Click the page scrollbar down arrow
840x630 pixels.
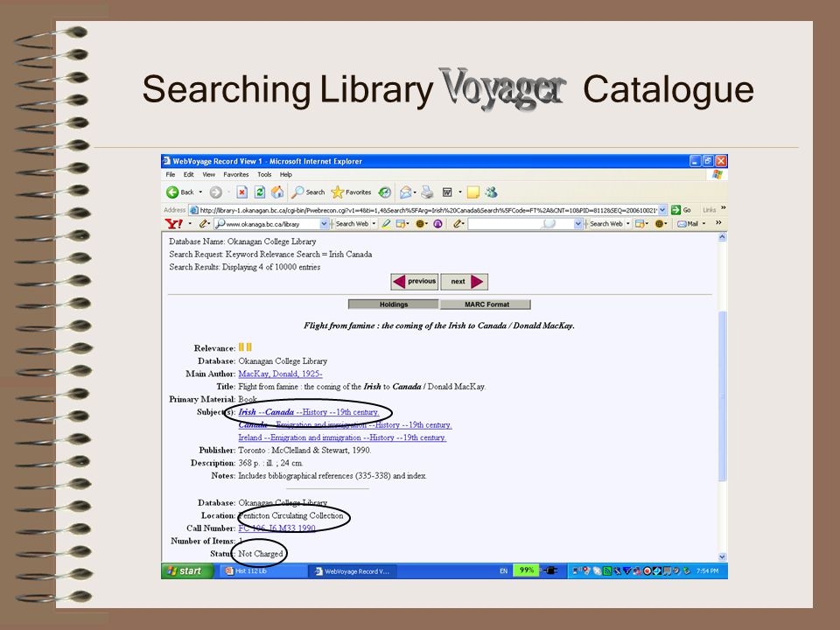tap(722, 556)
